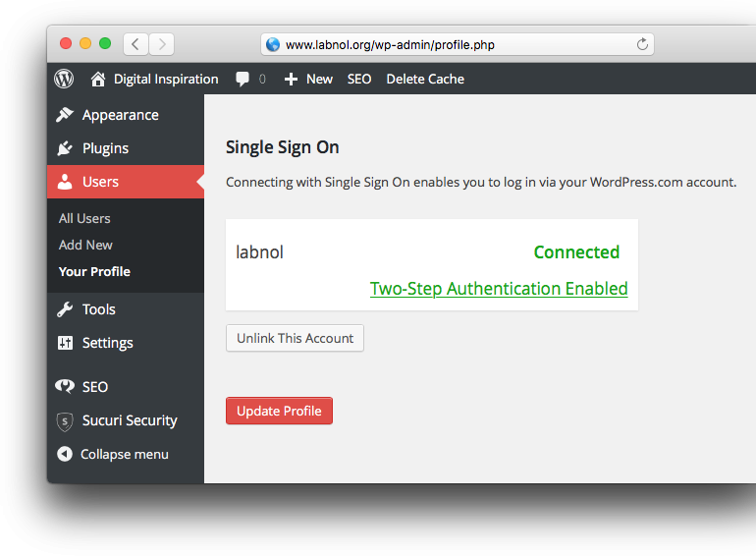Focus the browser address bar
Viewport: 756px width, 556px height.
458,44
